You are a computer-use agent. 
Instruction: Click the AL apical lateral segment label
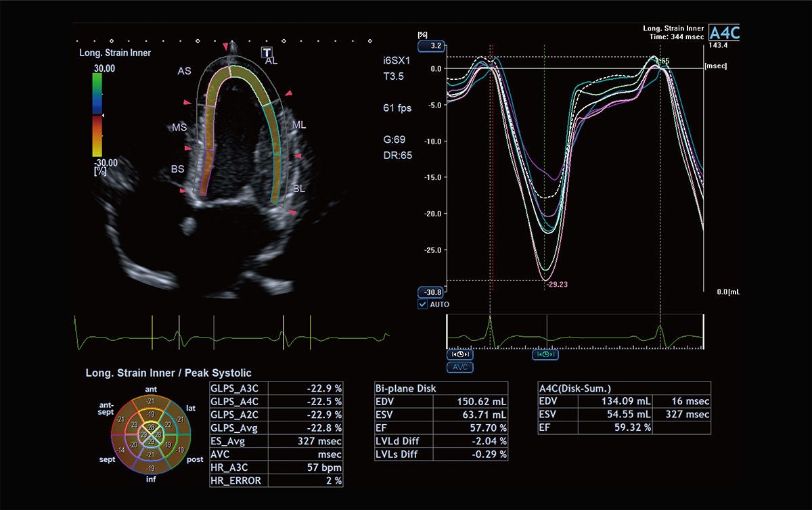(271, 61)
